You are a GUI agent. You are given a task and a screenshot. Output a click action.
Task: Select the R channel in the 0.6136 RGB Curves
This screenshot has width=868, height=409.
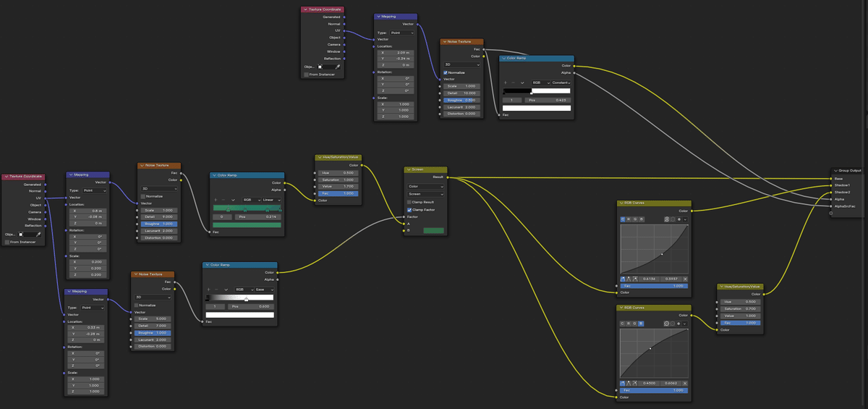[629, 219]
